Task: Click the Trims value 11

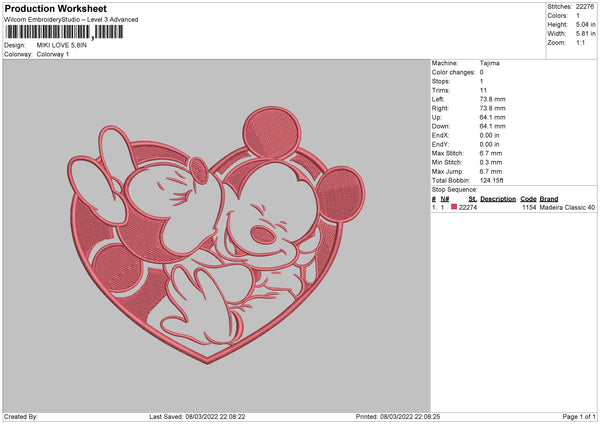Action: (483, 90)
